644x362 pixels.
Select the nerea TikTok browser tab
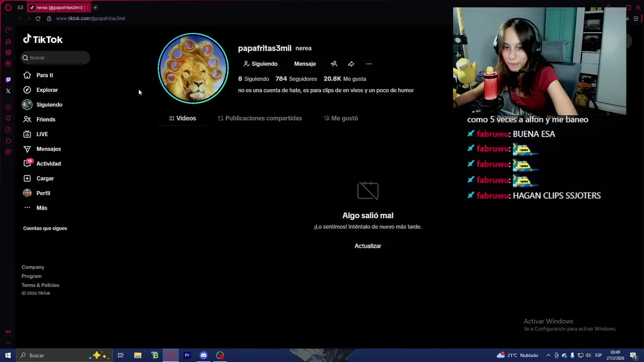coord(58,8)
